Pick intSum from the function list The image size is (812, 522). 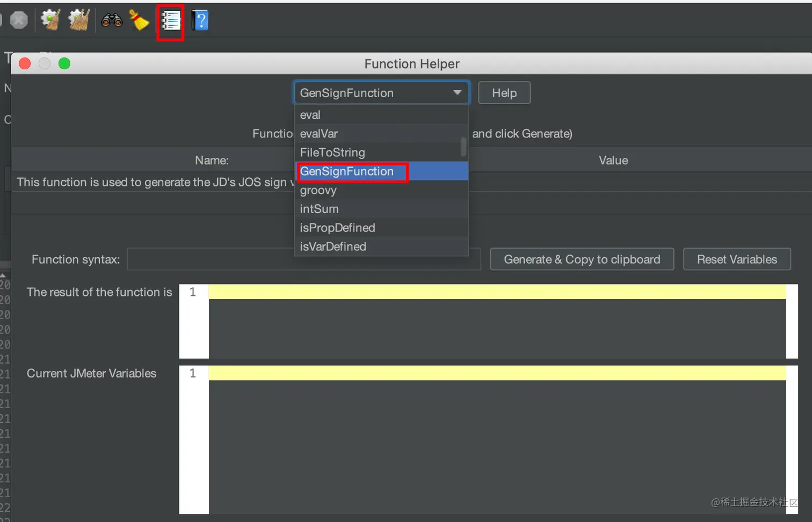click(x=382, y=209)
